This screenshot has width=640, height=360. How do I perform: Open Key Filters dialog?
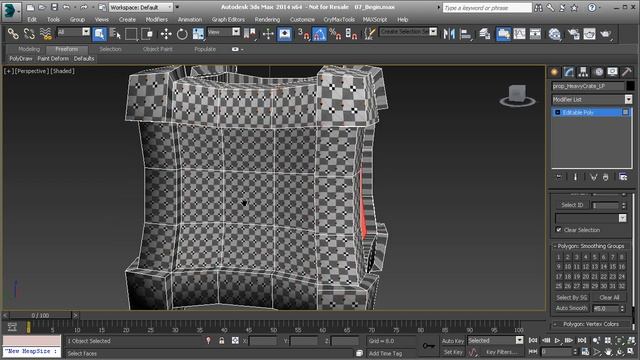pos(501,352)
